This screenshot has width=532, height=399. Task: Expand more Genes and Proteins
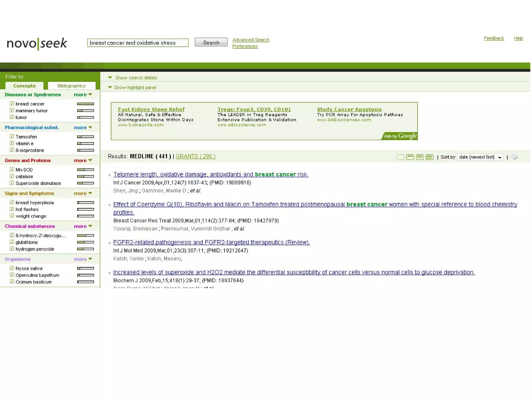[x=83, y=161]
